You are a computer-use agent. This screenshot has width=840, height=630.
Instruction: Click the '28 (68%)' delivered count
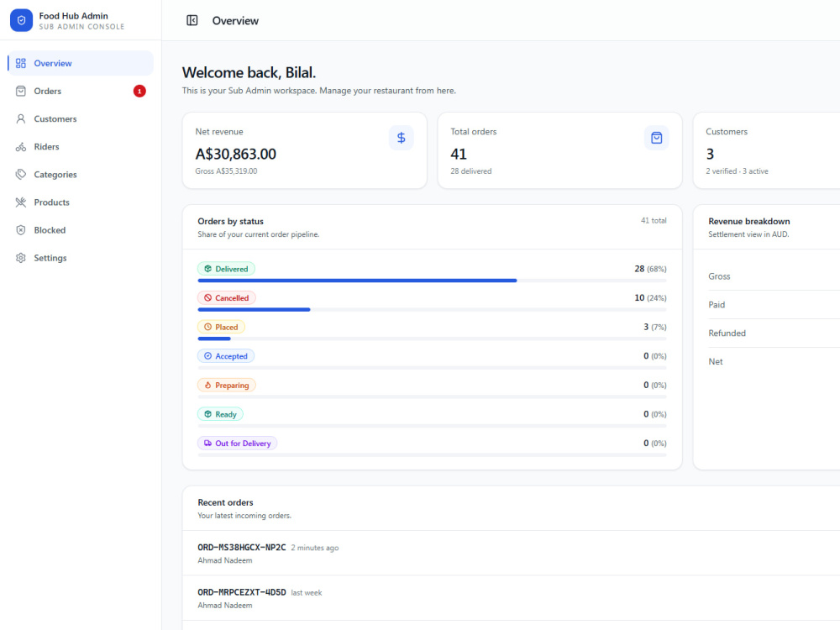click(650, 269)
